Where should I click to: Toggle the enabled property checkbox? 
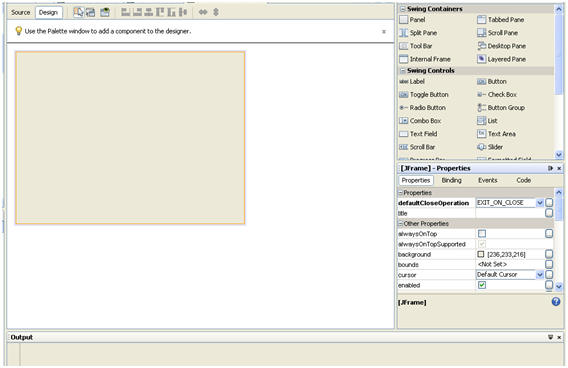[482, 285]
